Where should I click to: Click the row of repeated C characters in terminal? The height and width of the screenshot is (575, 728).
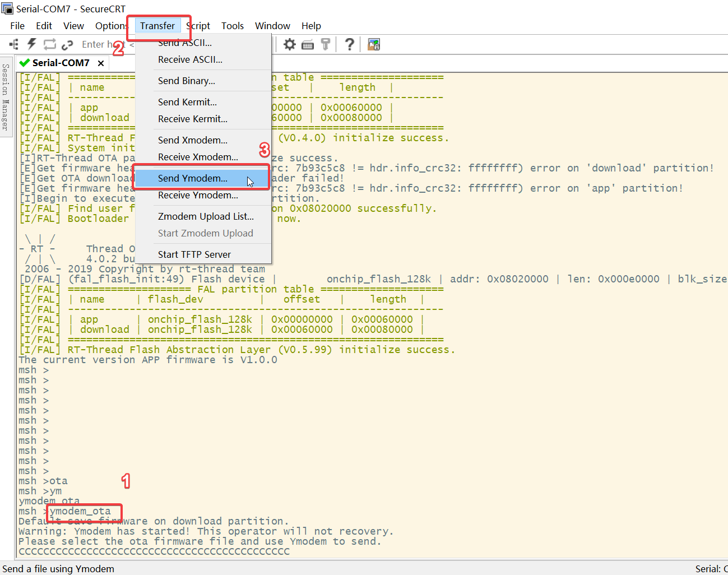154,551
